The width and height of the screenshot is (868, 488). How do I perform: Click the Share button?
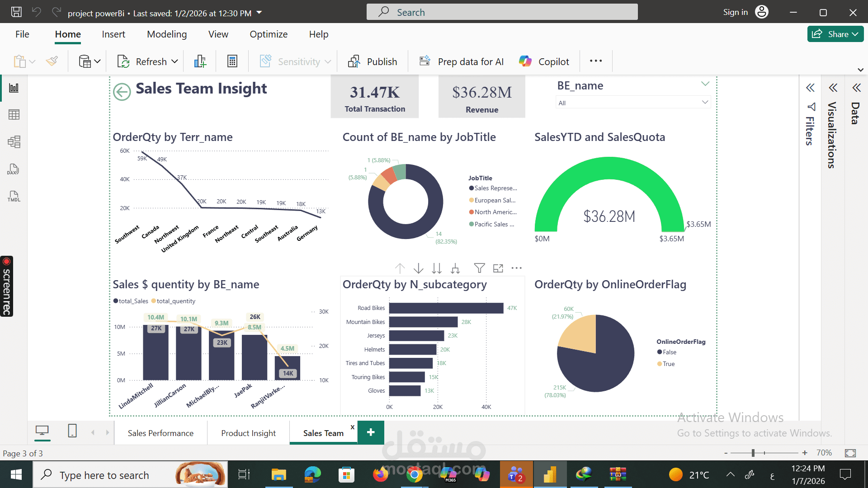835,34
